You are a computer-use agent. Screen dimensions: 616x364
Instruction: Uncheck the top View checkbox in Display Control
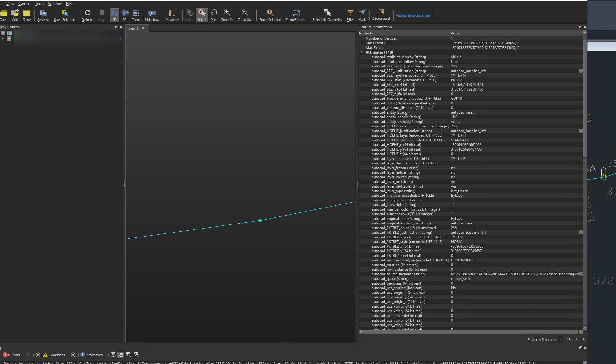click(3, 33)
